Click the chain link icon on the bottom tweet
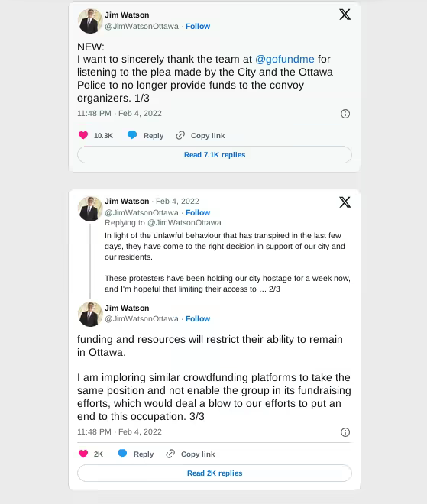 tap(170, 454)
